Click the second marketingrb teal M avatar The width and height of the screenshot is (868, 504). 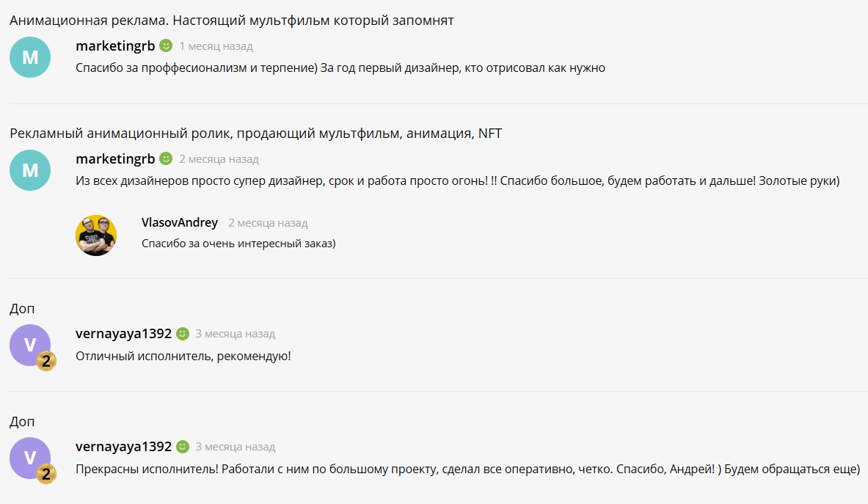coord(30,170)
